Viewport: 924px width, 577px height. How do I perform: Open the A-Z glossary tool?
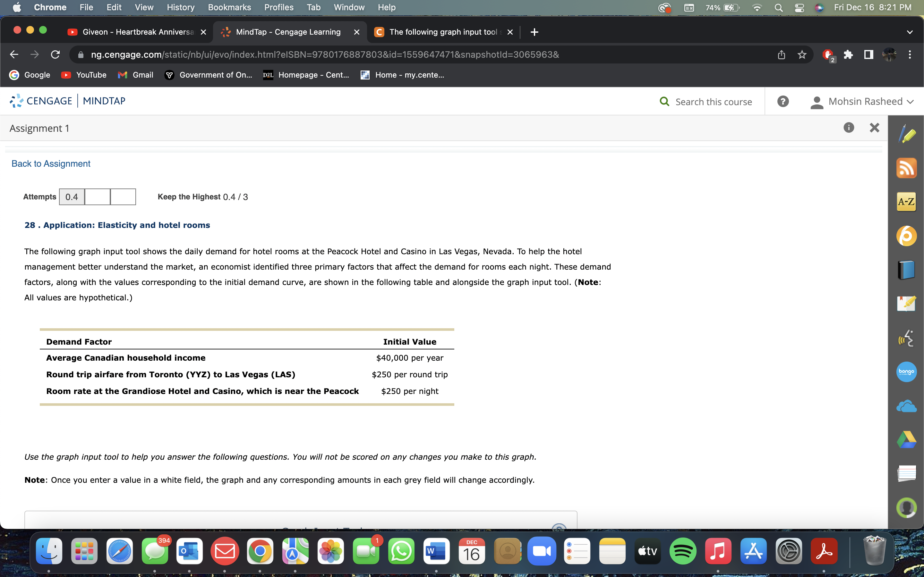907,202
